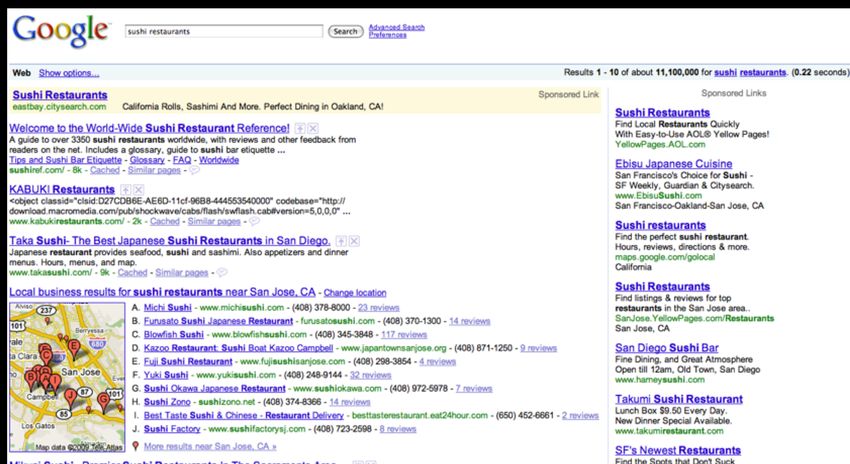Open SanJose.YellowPages.com Sushi Restaurants ad
The image size is (850, 464).
[662, 286]
